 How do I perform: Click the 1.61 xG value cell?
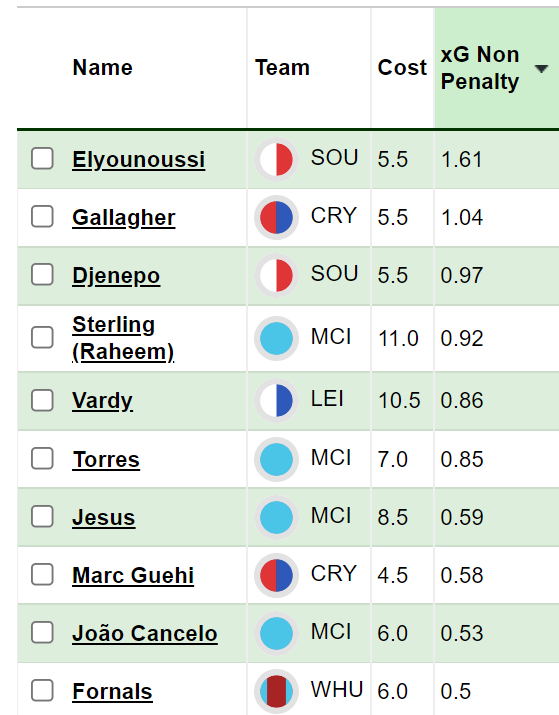497,160
